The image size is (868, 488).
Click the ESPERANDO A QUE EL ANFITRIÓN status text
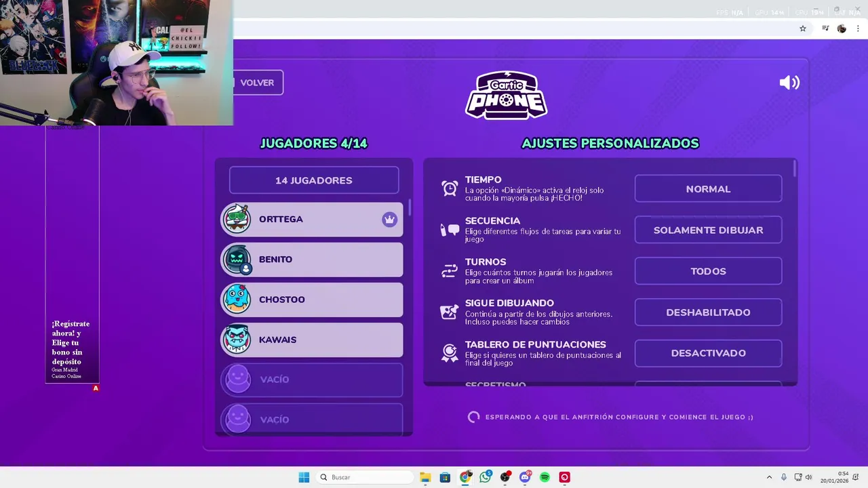tap(619, 418)
